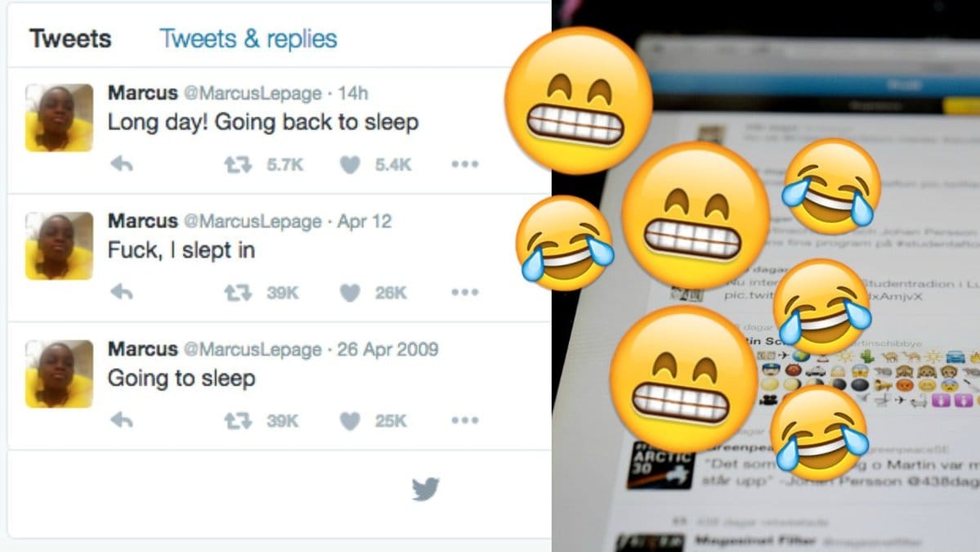The height and width of the screenshot is (552, 980).
Task: Open the @MarcusLepage handle on the first tweet
Action: tap(253, 93)
